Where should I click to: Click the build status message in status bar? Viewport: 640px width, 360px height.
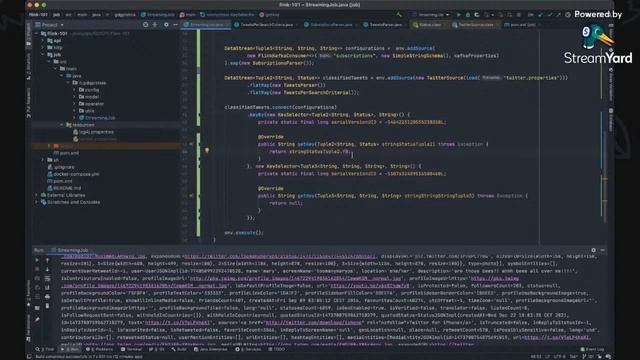[89, 357]
